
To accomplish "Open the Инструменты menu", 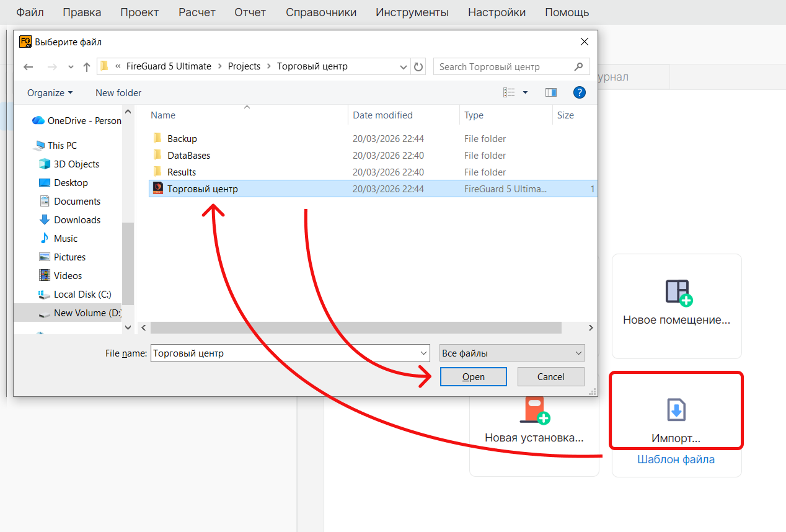I will 412,12.
